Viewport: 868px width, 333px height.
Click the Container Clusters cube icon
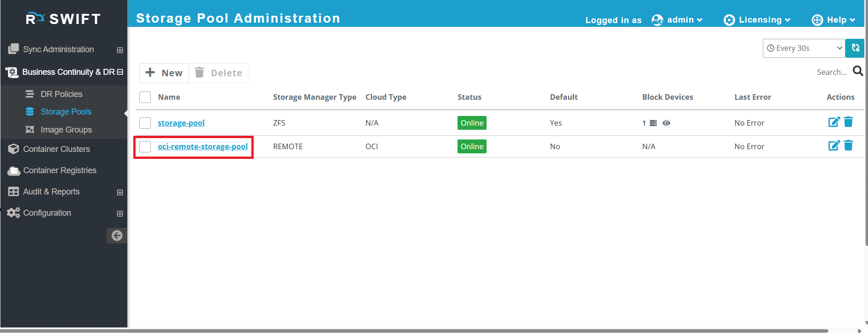pos(13,149)
